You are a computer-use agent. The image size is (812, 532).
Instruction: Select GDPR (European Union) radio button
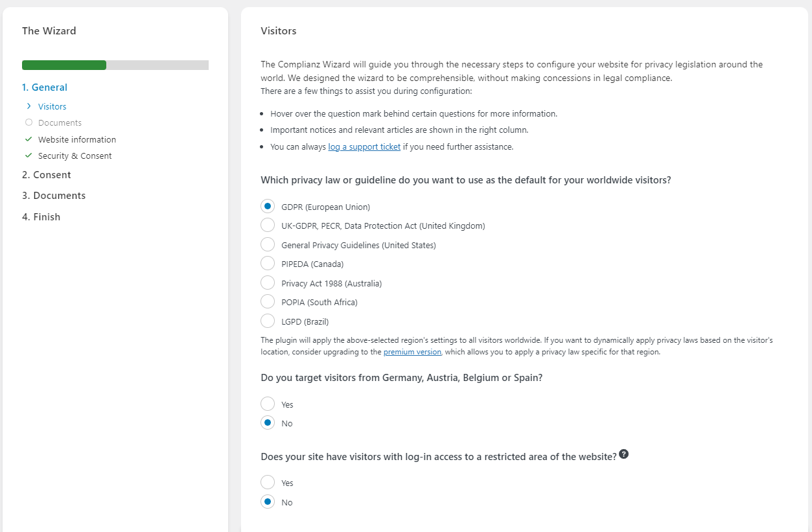click(268, 207)
